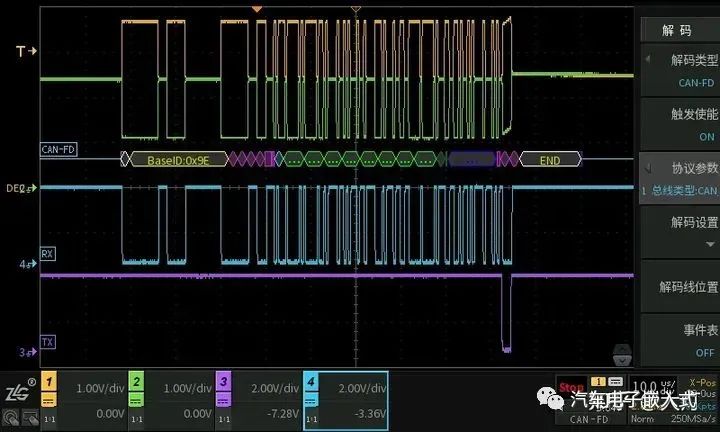The width and height of the screenshot is (720, 432).
Task: Click the CAN-FD trigger type box
Action: [x=589, y=419]
